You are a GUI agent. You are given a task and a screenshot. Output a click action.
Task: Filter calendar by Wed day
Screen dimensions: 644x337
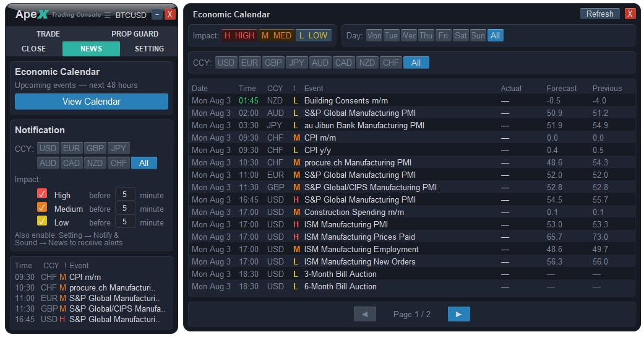(409, 35)
